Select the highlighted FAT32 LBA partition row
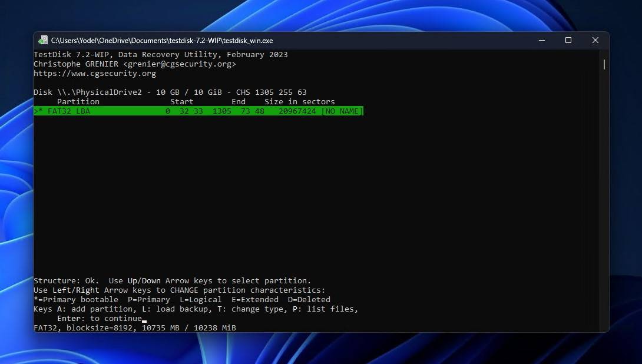 coord(198,111)
